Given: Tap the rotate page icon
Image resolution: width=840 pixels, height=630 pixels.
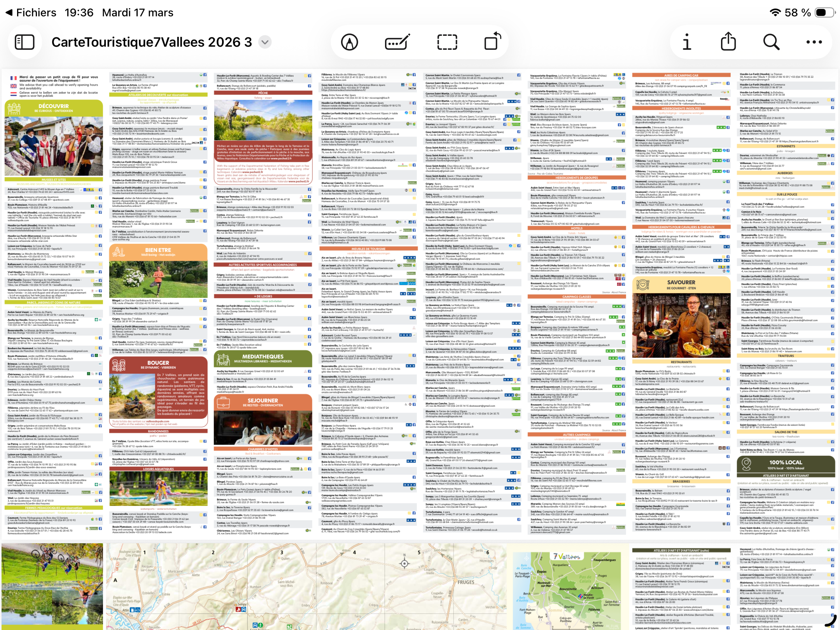Looking at the screenshot, I should pyautogui.click(x=493, y=42).
